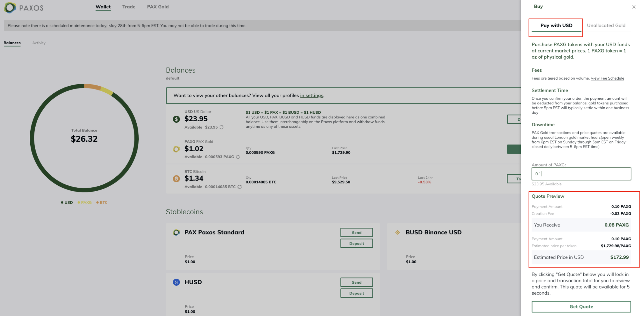Deposit HUSD stablecoin

click(x=357, y=293)
